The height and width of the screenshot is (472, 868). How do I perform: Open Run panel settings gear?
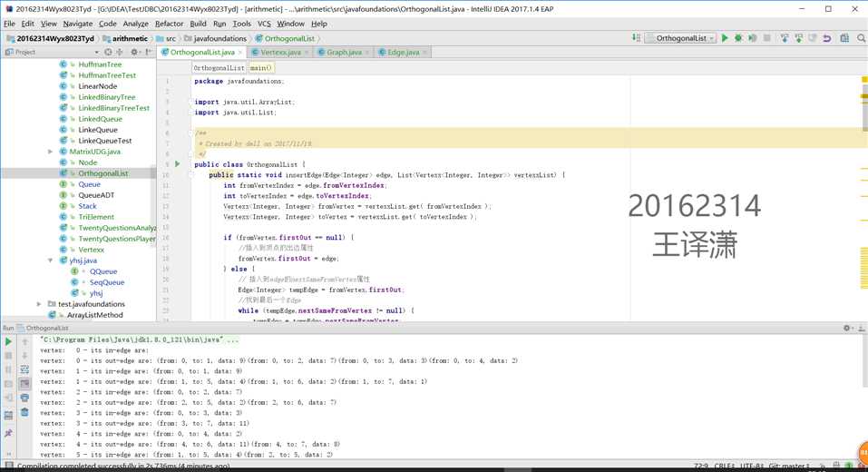(847, 328)
